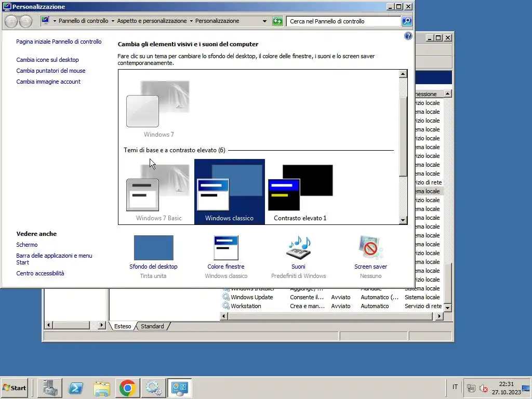Click Pannello di controllo breadcrumb
The height and width of the screenshot is (399, 532).
pyautogui.click(x=84, y=21)
